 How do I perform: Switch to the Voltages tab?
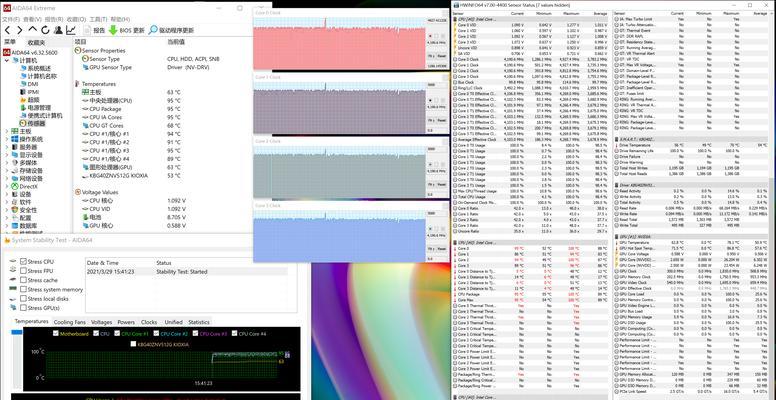(101, 322)
